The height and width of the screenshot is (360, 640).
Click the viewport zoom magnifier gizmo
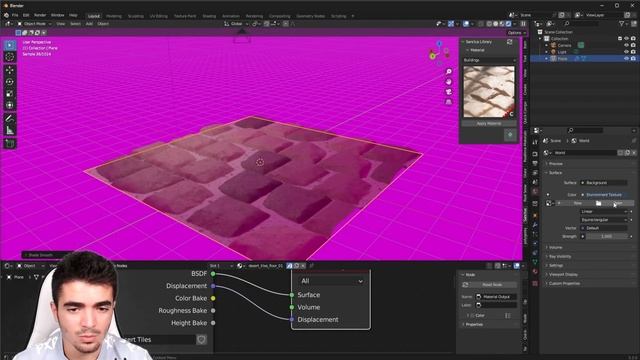click(x=449, y=72)
